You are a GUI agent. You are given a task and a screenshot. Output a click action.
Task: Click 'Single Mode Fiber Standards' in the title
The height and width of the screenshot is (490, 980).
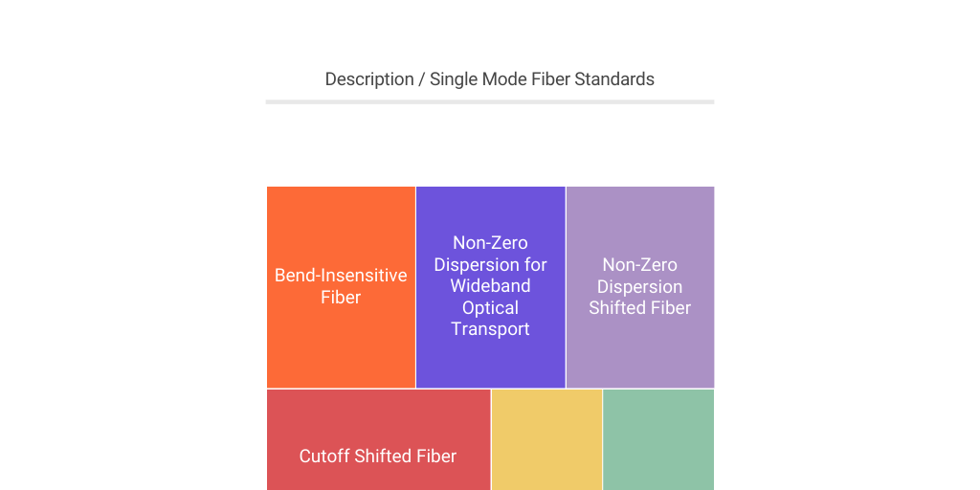[x=542, y=79]
